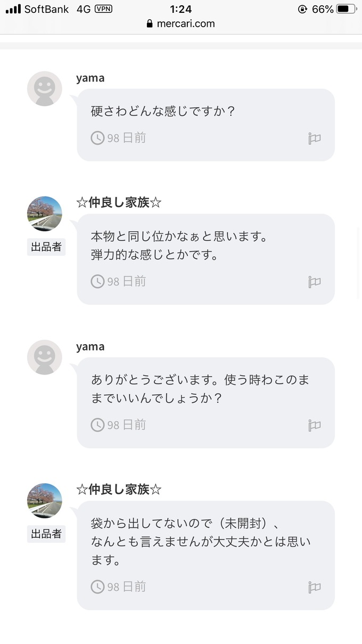Report the comment '硬さわどんな感じですか？' via flag icon
Screen dimensions: 362x644
coord(314,138)
